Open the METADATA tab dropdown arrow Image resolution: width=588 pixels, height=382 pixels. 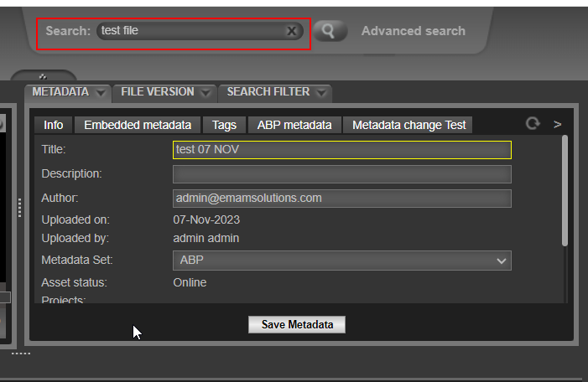[x=101, y=92]
